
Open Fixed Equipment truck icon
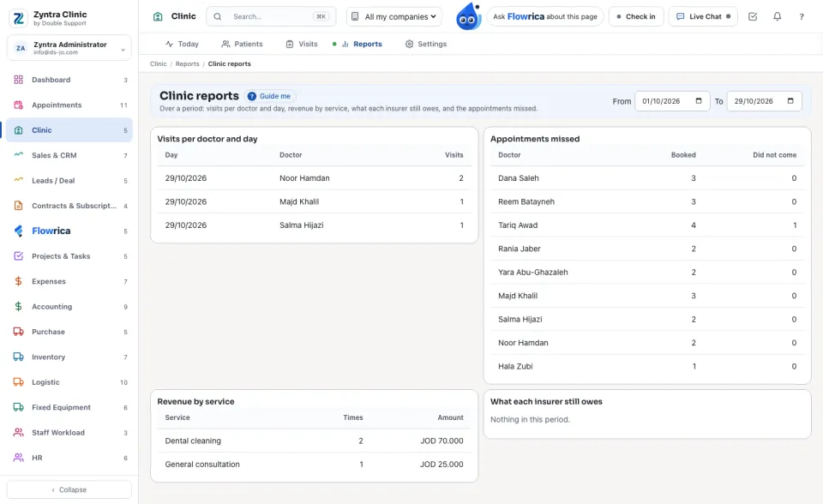tap(18, 407)
